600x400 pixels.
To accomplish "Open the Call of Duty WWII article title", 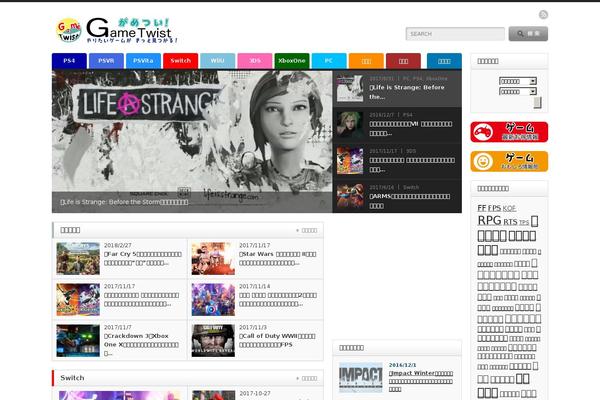I will point(277,340).
